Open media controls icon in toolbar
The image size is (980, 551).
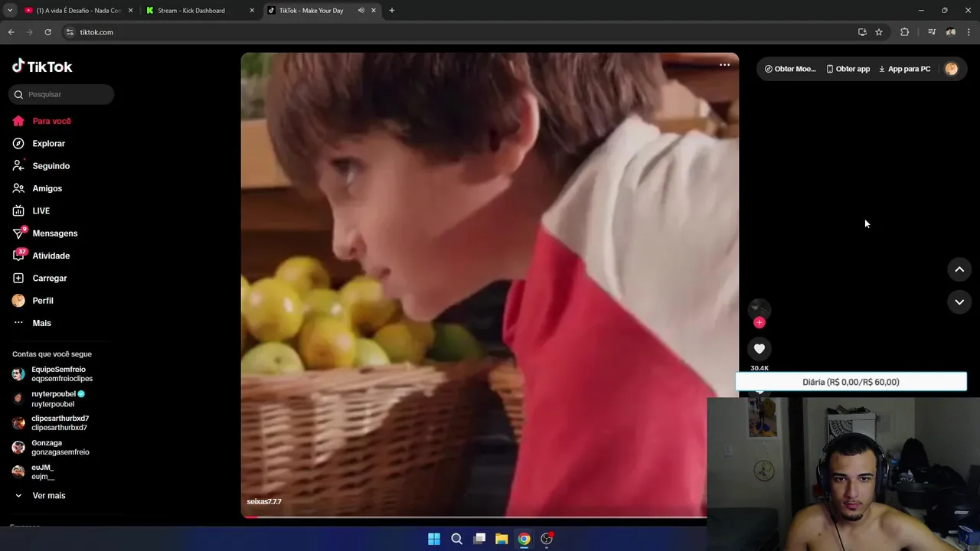tap(931, 32)
